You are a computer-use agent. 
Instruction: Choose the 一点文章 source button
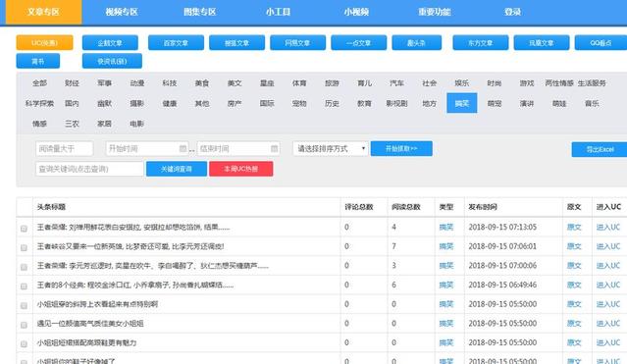click(x=359, y=43)
